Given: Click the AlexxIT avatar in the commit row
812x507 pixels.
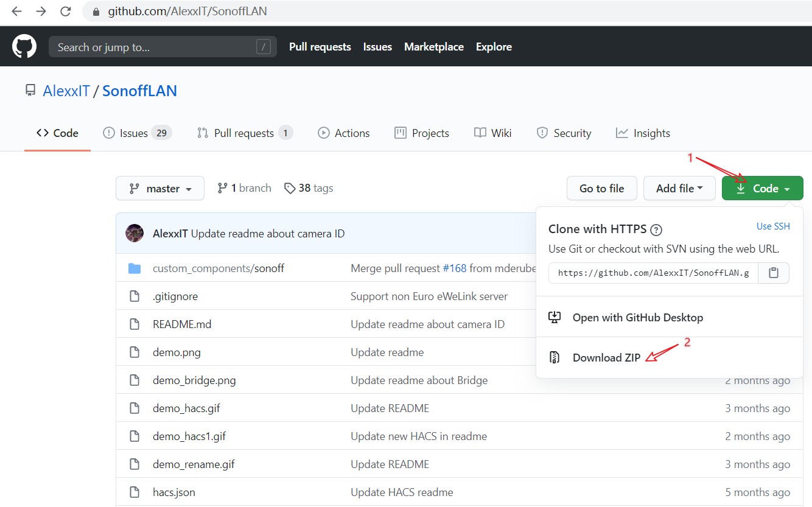Looking at the screenshot, I should 135,234.
